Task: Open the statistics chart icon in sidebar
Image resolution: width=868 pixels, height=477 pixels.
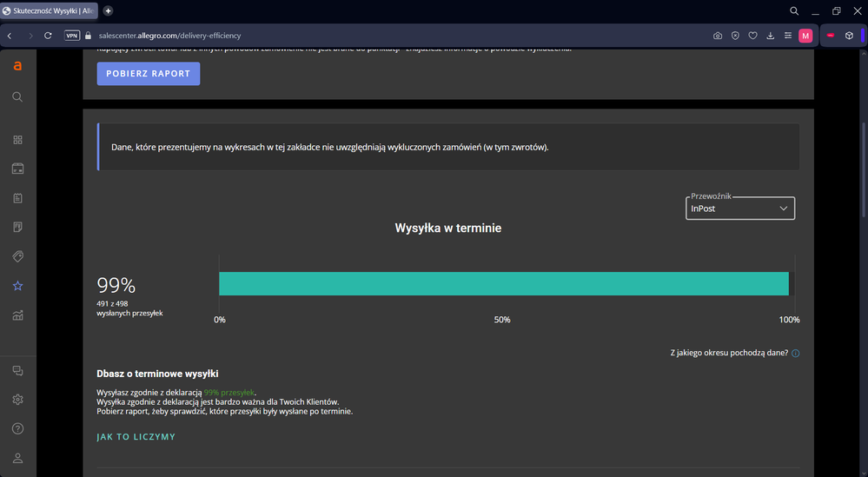Action: [x=17, y=315]
